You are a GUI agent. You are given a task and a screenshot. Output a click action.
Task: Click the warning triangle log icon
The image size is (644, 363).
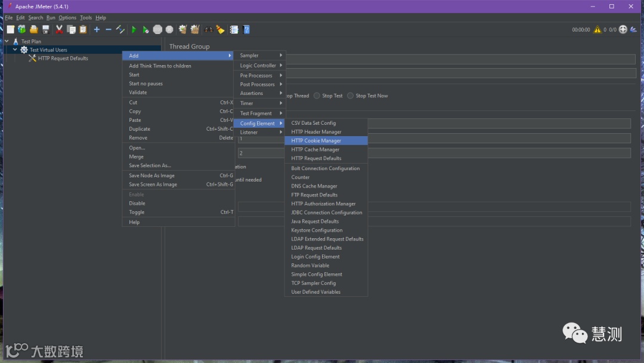pos(597,30)
